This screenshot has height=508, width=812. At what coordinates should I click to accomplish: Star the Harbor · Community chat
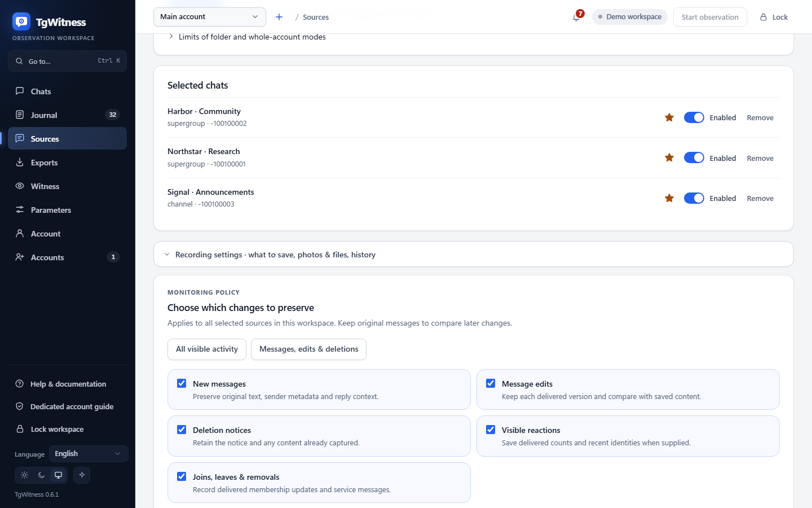(x=669, y=117)
